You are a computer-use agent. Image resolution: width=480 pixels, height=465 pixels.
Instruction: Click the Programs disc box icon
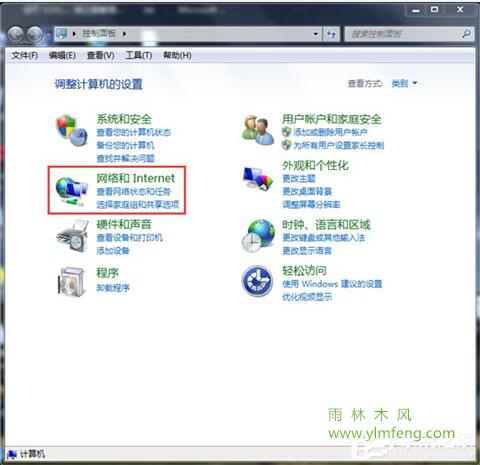point(71,281)
